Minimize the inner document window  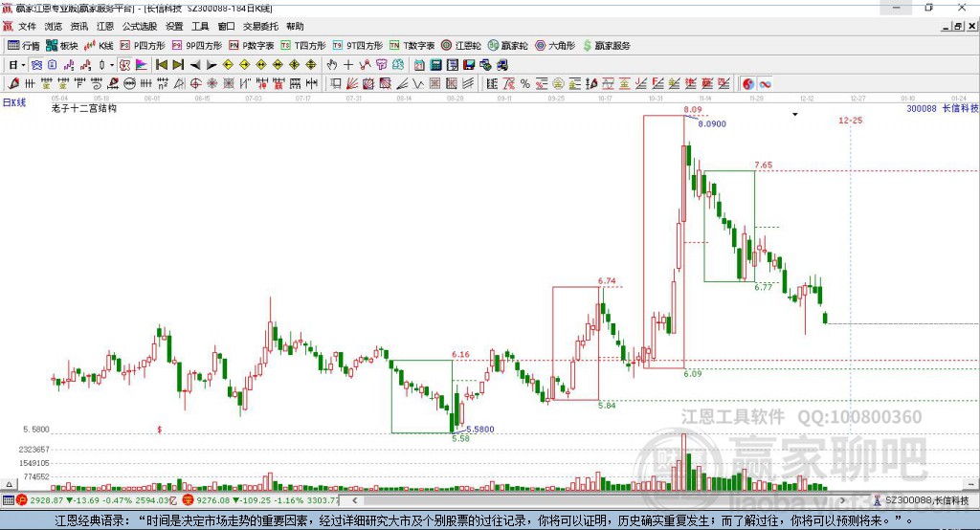(947, 26)
